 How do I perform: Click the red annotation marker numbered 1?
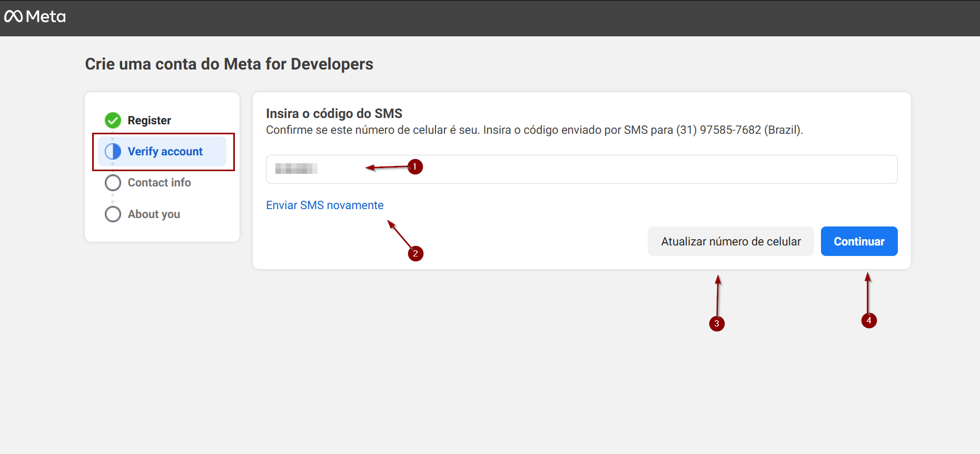[415, 167]
